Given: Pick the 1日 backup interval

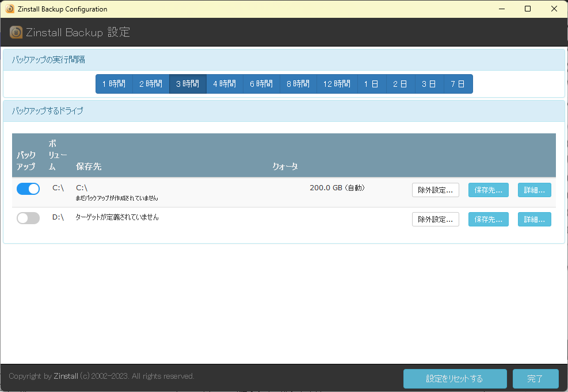Looking at the screenshot, I should point(372,84).
